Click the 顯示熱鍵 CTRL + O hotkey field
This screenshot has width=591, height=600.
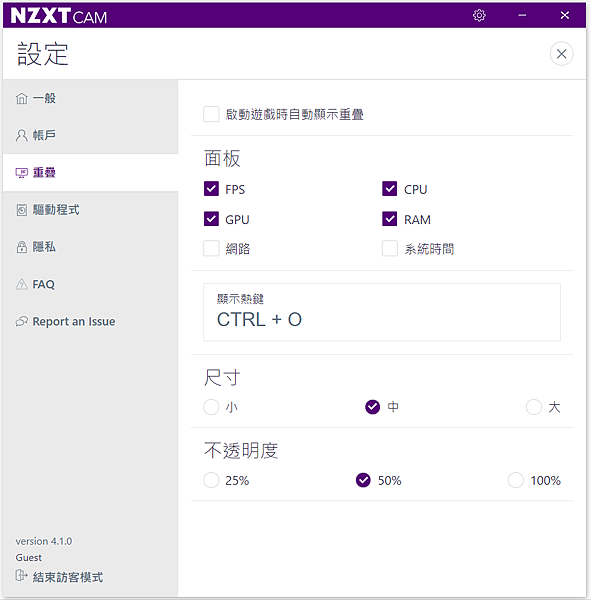(x=382, y=312)
